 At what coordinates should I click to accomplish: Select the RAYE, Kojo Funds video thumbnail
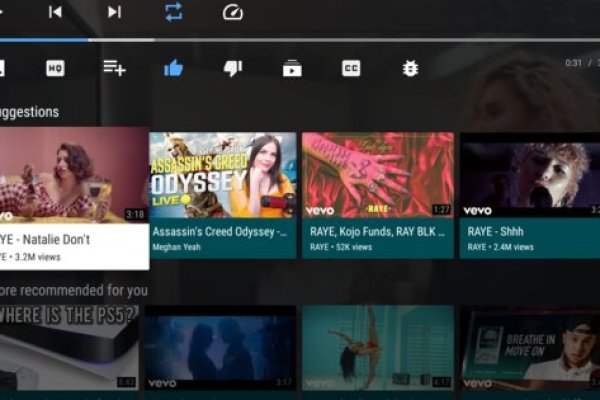point(378,175)
